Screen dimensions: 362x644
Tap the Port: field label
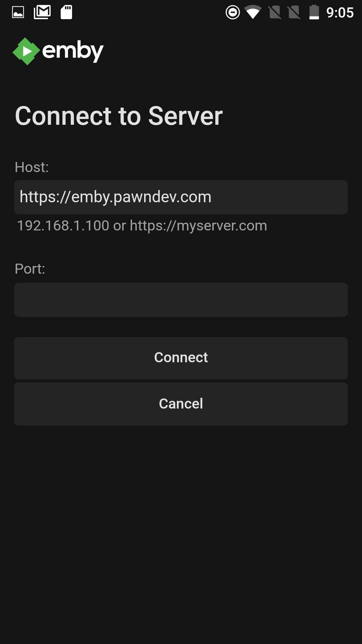pyautogui.click(x=30, y=269)
